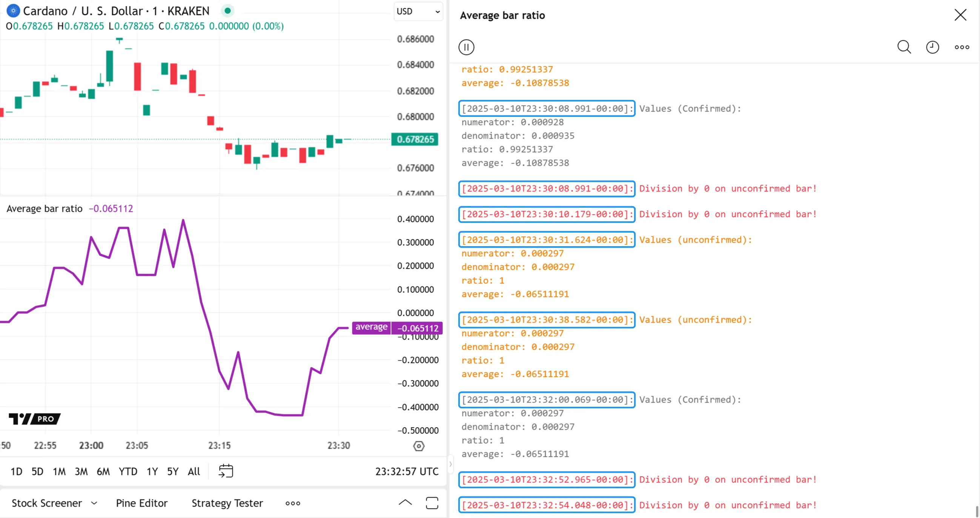Click the go-to-date calendar icon
This screenshot has height=518, width=980.
[226, 471]
